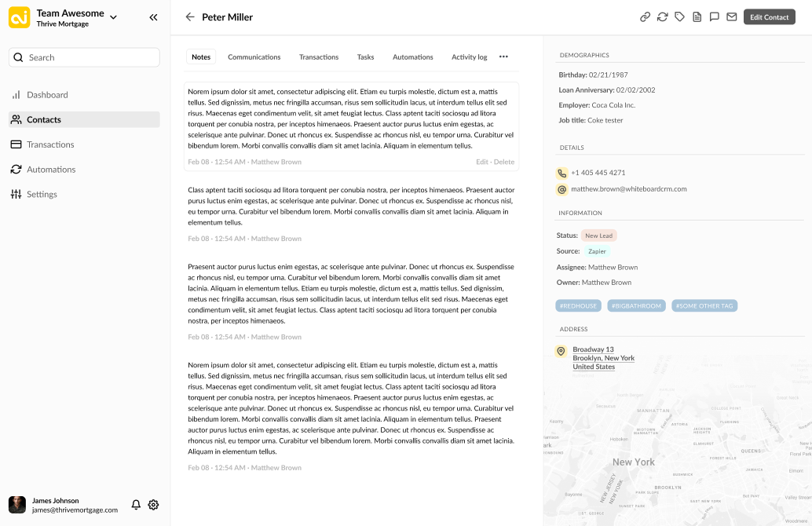Image resolution: width=812 pixels, height=526 pixels.
Task: Click the tag icon in contact header
Action: 680,16
